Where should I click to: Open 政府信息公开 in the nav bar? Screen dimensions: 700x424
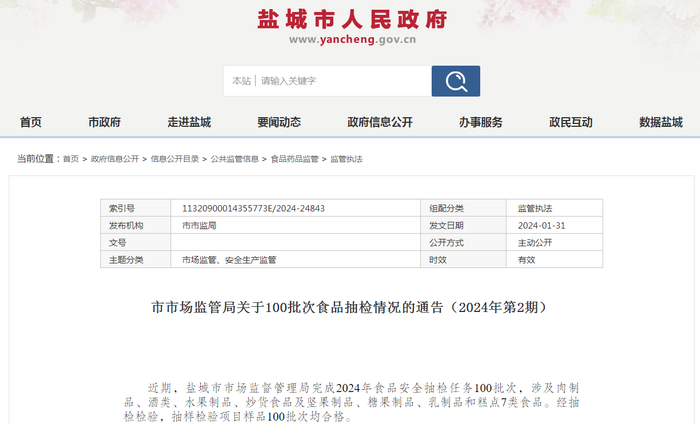tap(380, 122)
